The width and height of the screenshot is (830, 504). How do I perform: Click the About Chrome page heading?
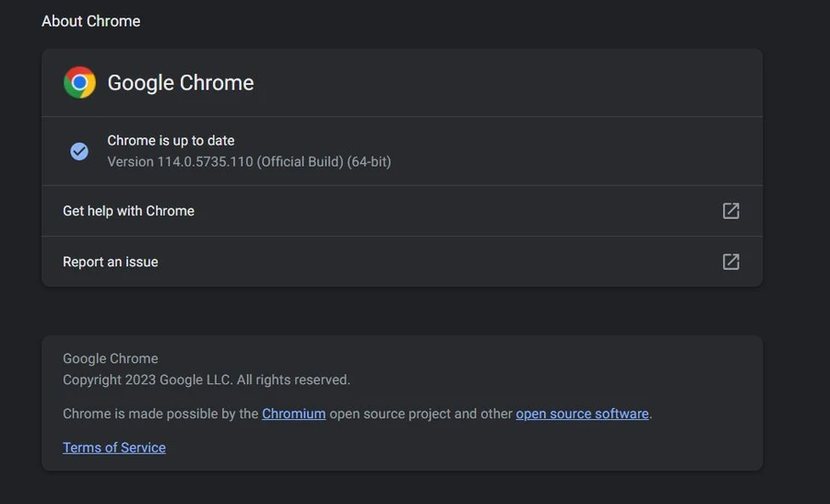91,21
